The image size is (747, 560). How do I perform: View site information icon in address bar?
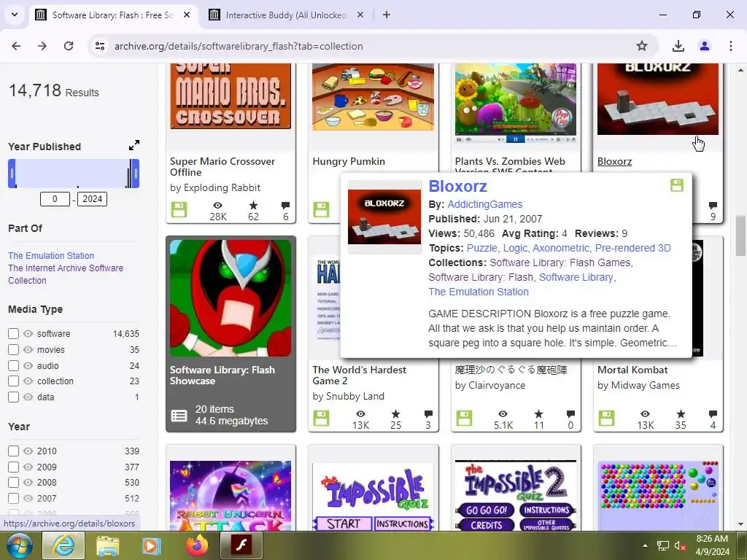(x=99, y=46)
